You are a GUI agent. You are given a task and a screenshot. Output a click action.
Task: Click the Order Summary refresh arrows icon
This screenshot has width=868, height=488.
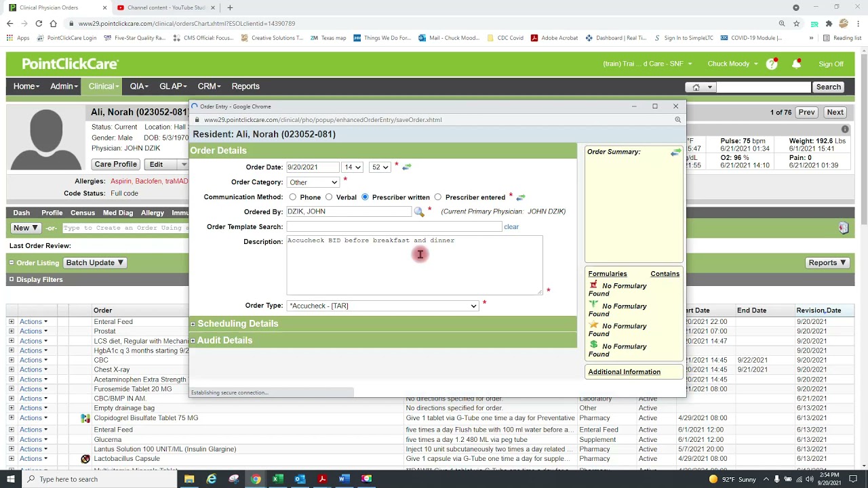[675, 152]
